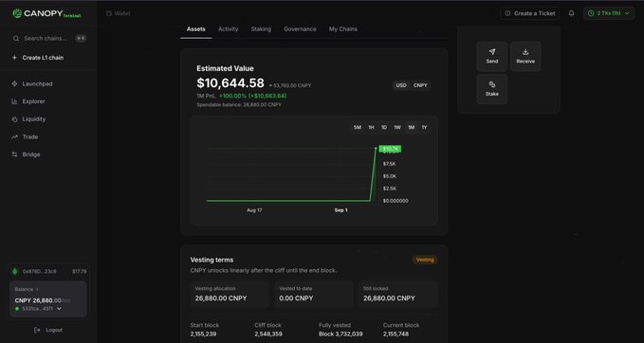The width and height of the screenshot is (644, 343).
Task: Click the search magnifier icon
Action: tap(15, 39)
